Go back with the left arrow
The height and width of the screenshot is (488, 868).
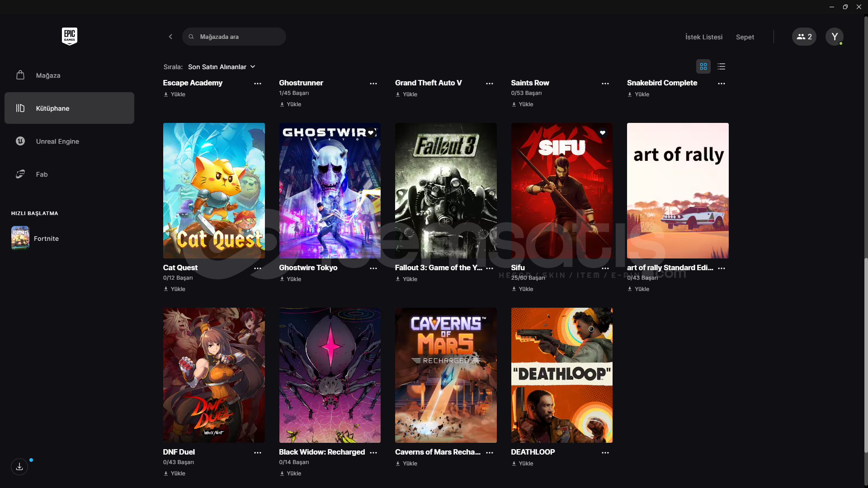click(x=170, y=37)
